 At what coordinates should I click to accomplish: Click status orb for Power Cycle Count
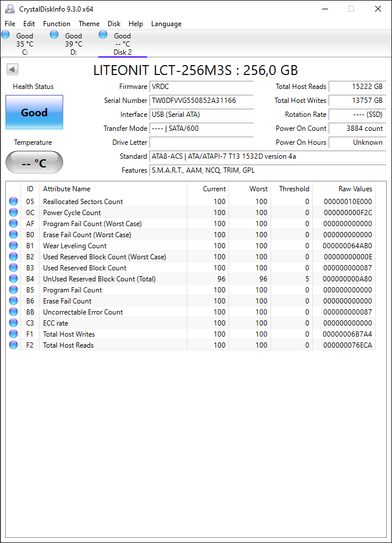13,212
